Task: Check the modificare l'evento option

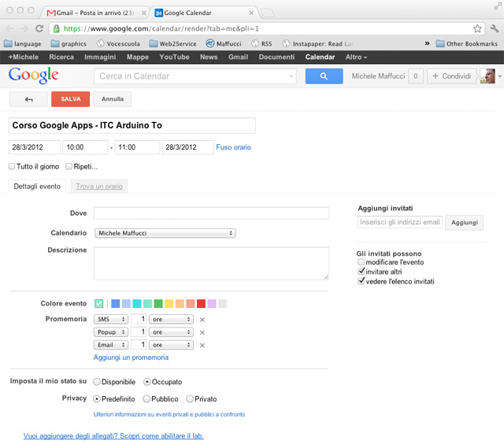Action: coord(361,261)
